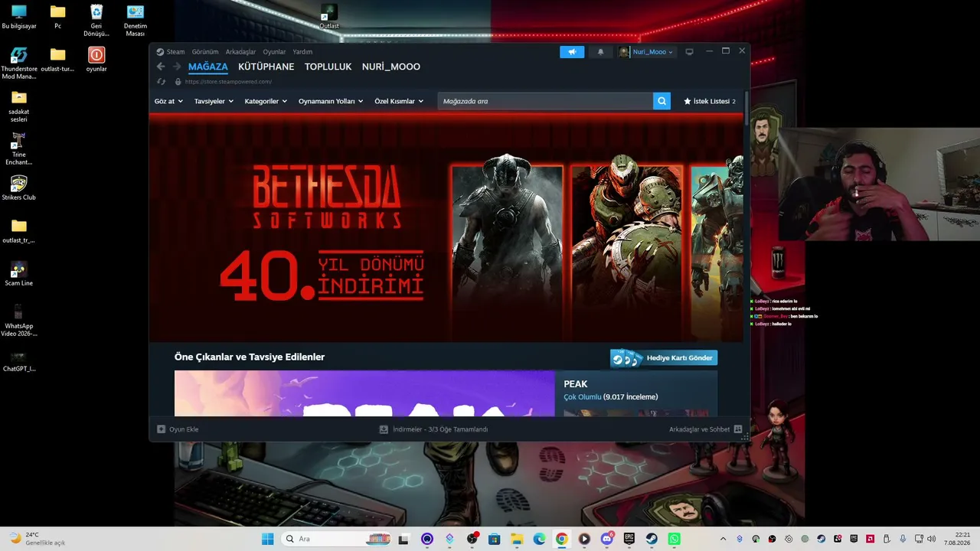The image size is (980, 551).
Task: Open Discord from the taskbar
Action: click(x=607, y=539)
